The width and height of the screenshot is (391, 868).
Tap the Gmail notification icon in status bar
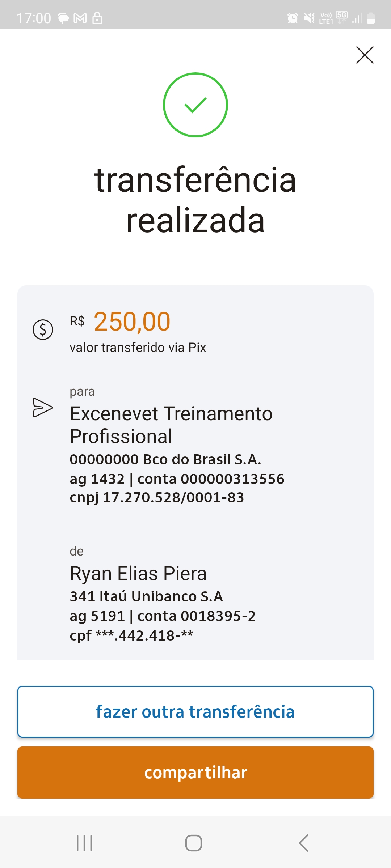pyautogui.click(x=80, y=18)
